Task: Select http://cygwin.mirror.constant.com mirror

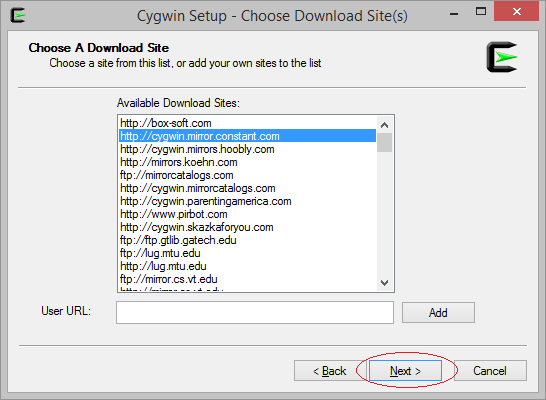Action: (247, 136)
